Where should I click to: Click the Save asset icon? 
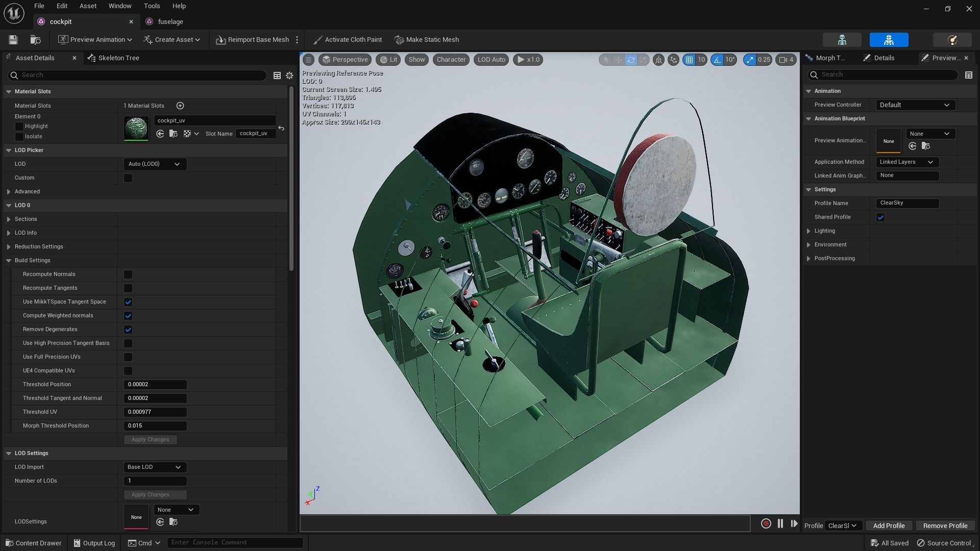pyautogui.click(x=13, y=40)
